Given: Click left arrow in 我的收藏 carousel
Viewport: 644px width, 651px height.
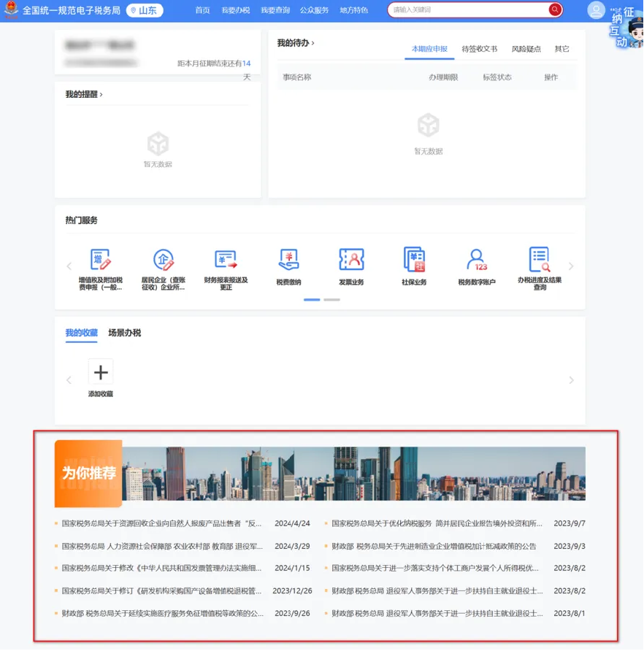Looking at the screenshot, I should tap(69, 380).
